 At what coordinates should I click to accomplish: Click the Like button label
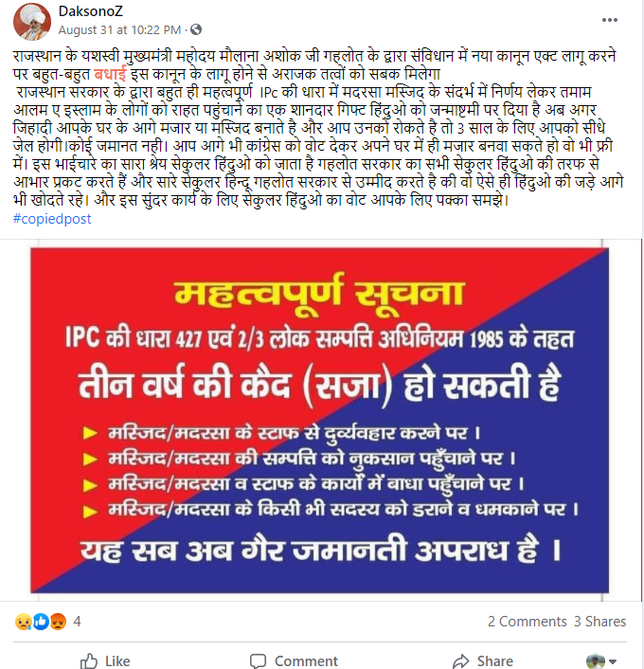(117, 660)
